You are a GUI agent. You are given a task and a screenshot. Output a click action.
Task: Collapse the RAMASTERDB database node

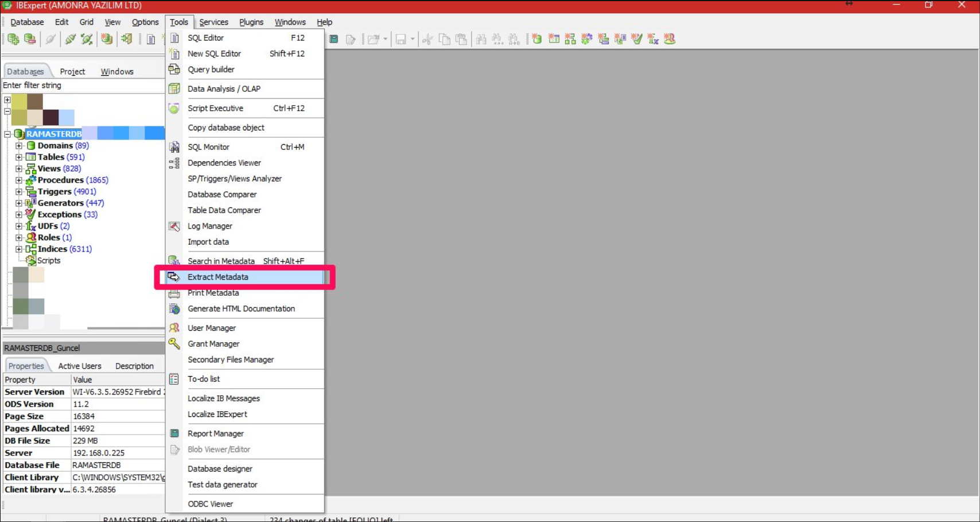click(7, 134)
